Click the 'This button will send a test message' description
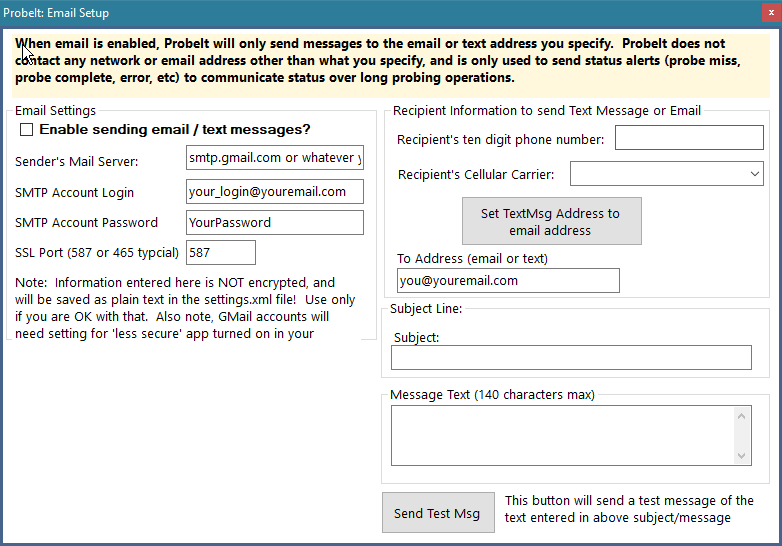The width and height of the screenshot is (782, 546). [629, 509]
